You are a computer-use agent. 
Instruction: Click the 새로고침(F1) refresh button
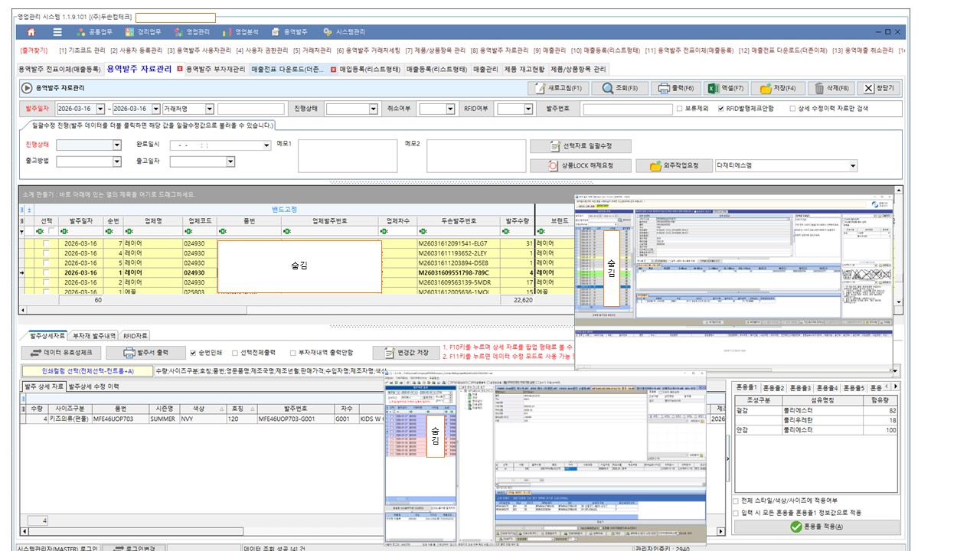[x=557, y=88]
